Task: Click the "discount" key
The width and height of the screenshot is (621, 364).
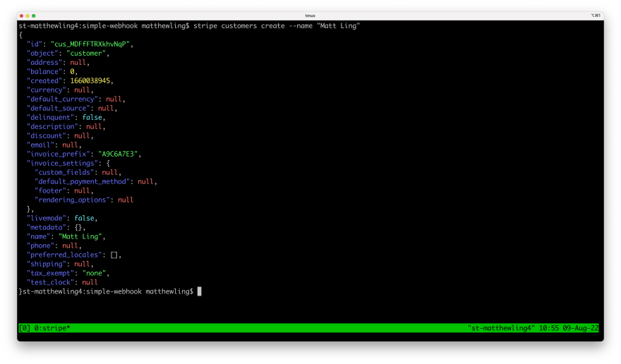Action: click(47, 136)
